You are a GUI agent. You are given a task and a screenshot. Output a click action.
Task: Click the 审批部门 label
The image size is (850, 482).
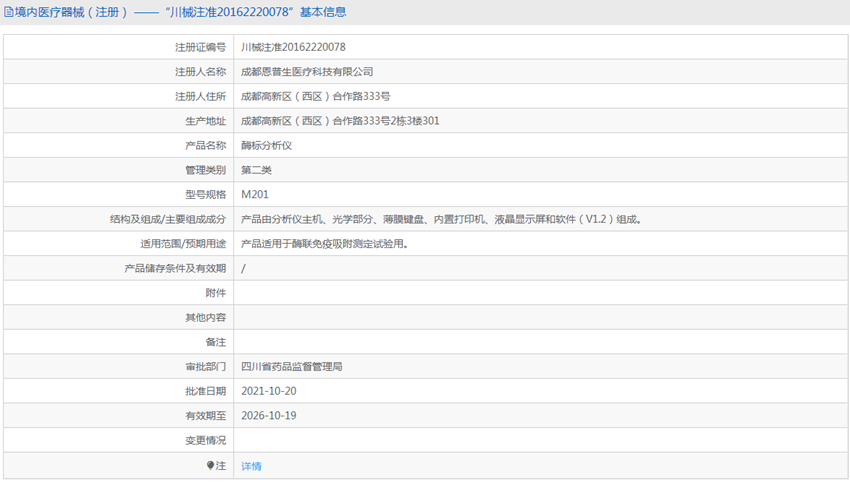(x=205, y=367)
